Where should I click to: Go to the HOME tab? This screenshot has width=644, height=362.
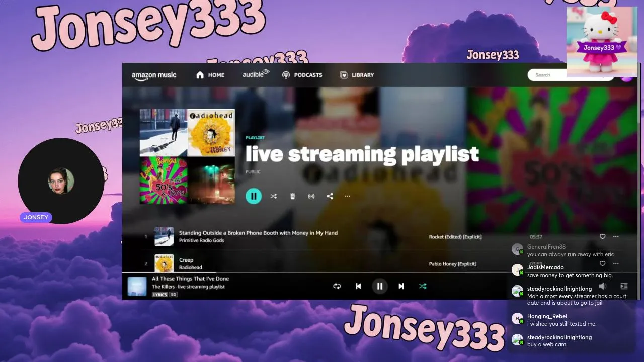[x=210, y=75]
